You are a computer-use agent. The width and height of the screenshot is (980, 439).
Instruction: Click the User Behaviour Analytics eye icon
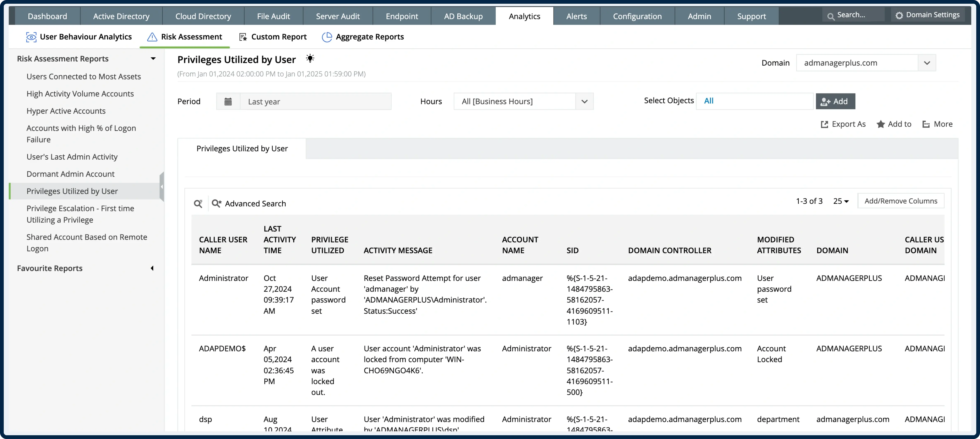point(31,37)
